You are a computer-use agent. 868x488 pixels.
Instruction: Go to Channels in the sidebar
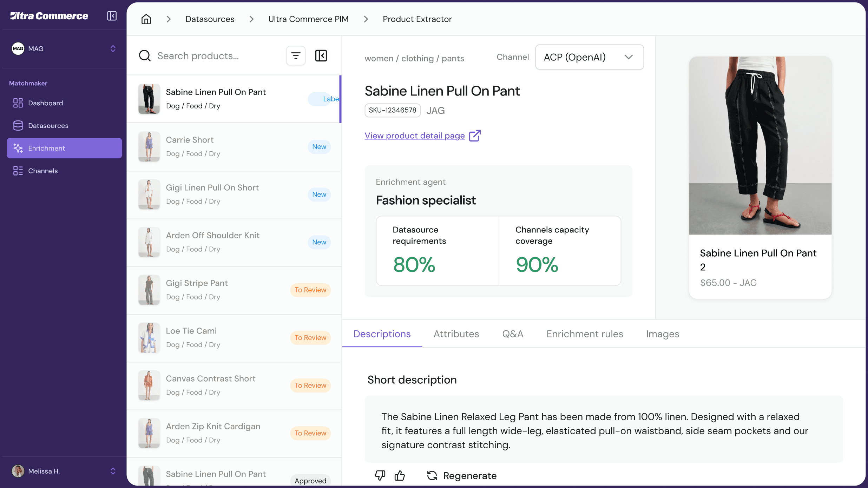point(43,171)
